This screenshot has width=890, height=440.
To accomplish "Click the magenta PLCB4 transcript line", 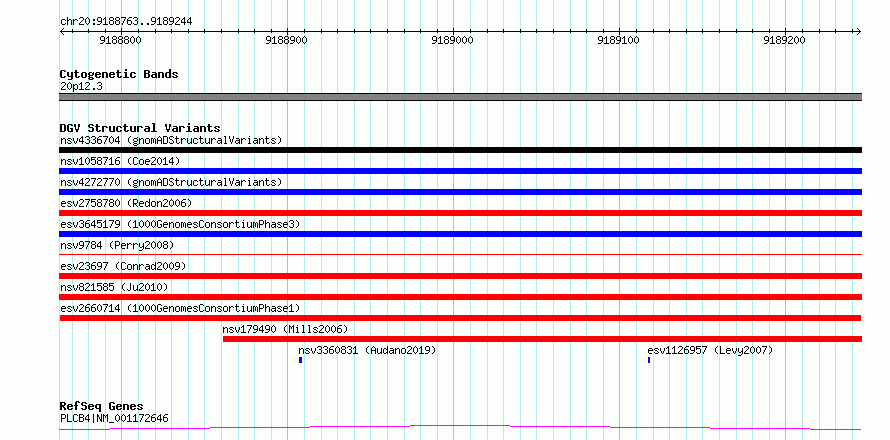I will click(x=460, y=427).
